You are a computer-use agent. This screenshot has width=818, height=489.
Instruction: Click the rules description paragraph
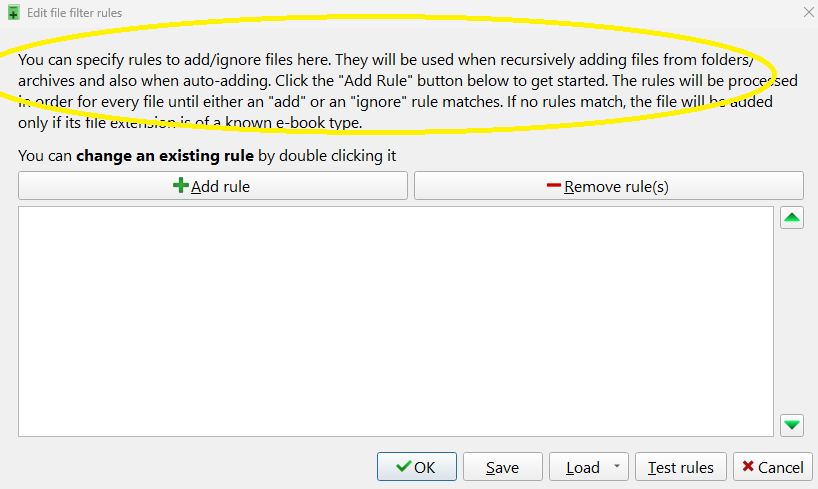click(407, 91)
